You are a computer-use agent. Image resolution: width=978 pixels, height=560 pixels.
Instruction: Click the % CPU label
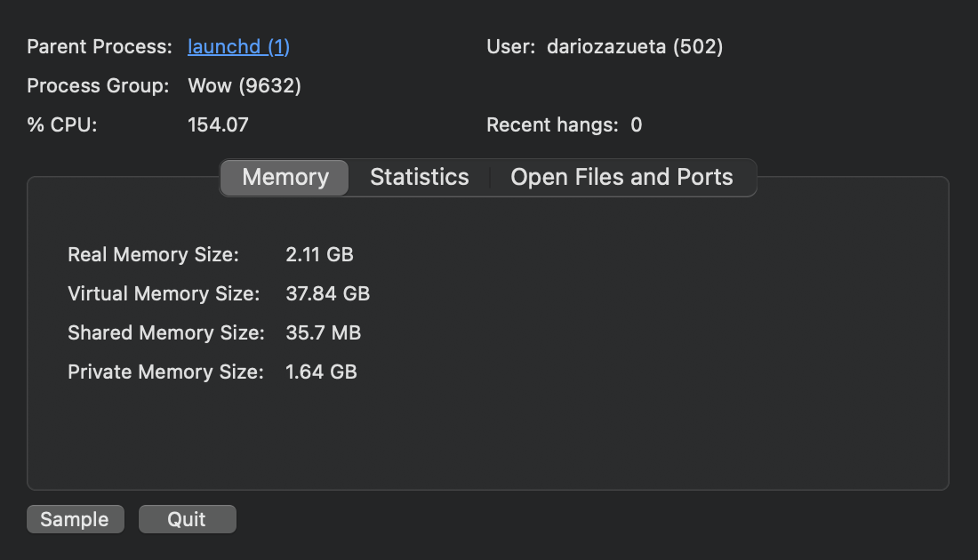click(x=62, y=125)
